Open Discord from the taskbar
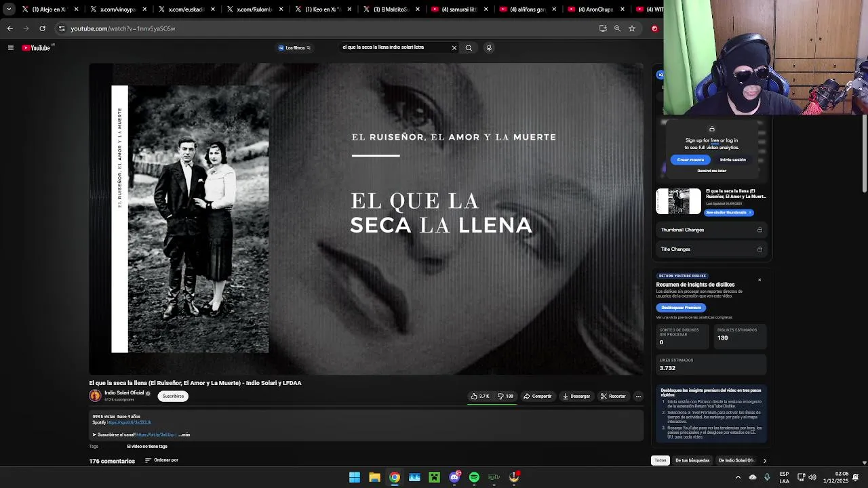This screenshot has width=868, height=488. coord(454,477)
